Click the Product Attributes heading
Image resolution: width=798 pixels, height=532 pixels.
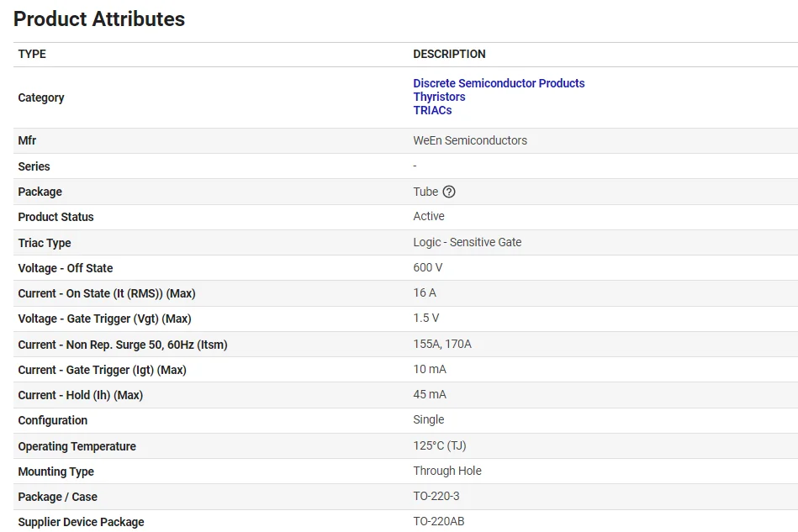pos(99,18)
